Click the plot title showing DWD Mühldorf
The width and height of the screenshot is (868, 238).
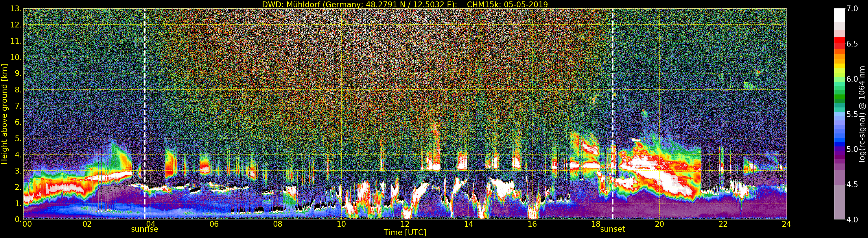[x=405, y=4]
